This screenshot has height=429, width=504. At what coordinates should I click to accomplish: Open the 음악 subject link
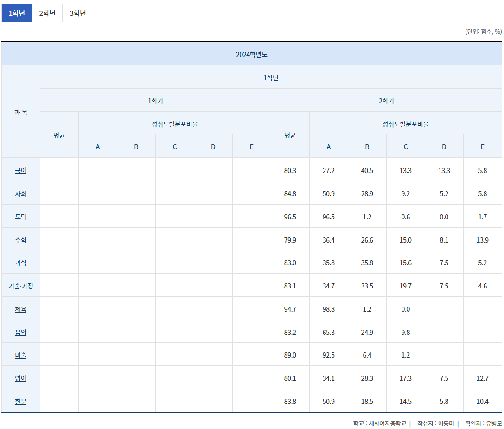click(x=20, y=333)
